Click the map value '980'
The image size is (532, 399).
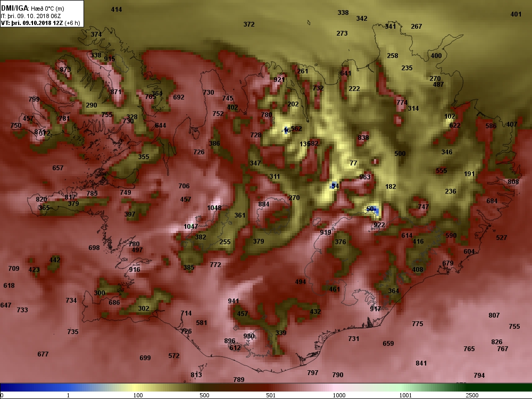coord(248,336)
